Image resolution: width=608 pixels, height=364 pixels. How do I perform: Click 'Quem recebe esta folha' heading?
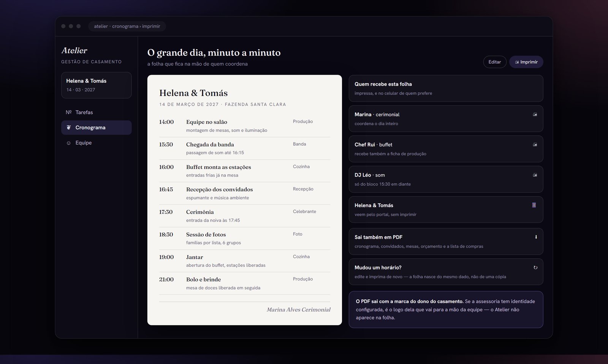coord(383,84)
